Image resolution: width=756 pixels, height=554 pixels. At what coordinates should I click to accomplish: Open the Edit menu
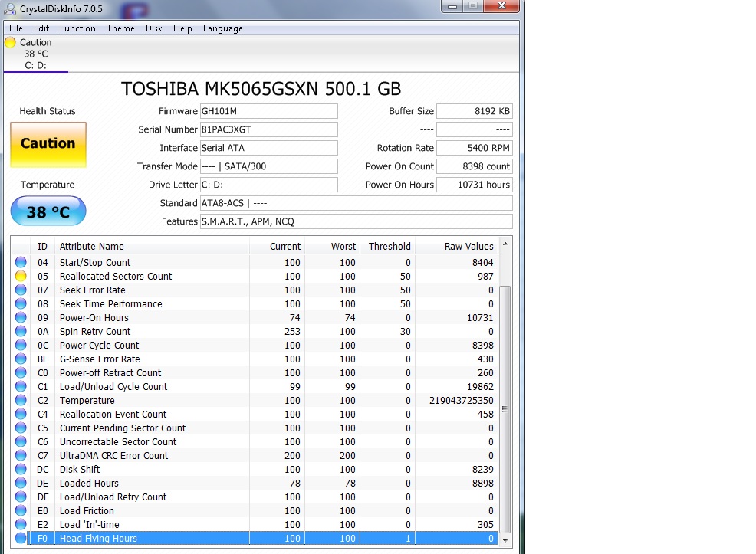tap(41, 28)
